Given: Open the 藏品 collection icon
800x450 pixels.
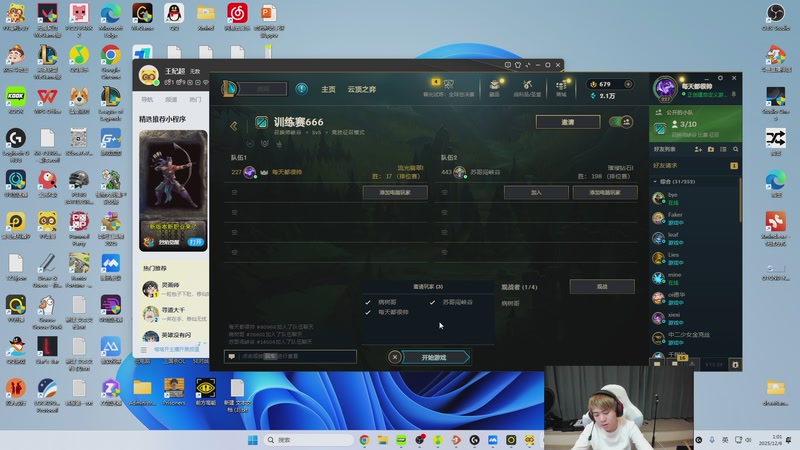Looking at the screenshot, I should 494,87.
